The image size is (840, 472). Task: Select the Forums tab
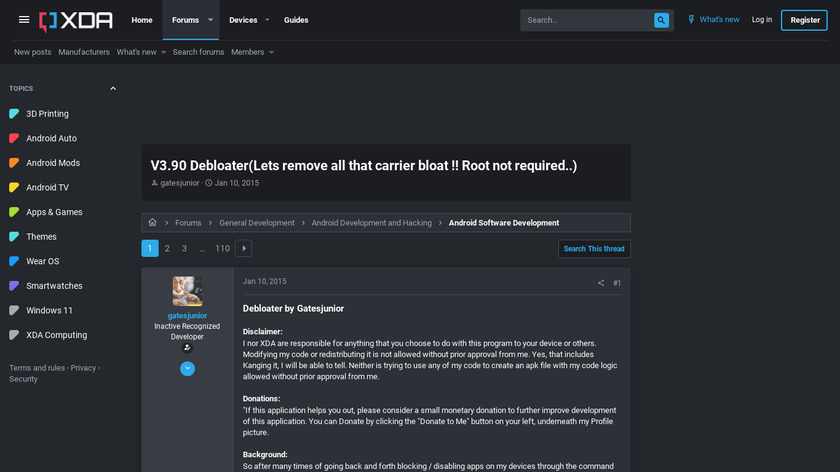coord(185,20)
